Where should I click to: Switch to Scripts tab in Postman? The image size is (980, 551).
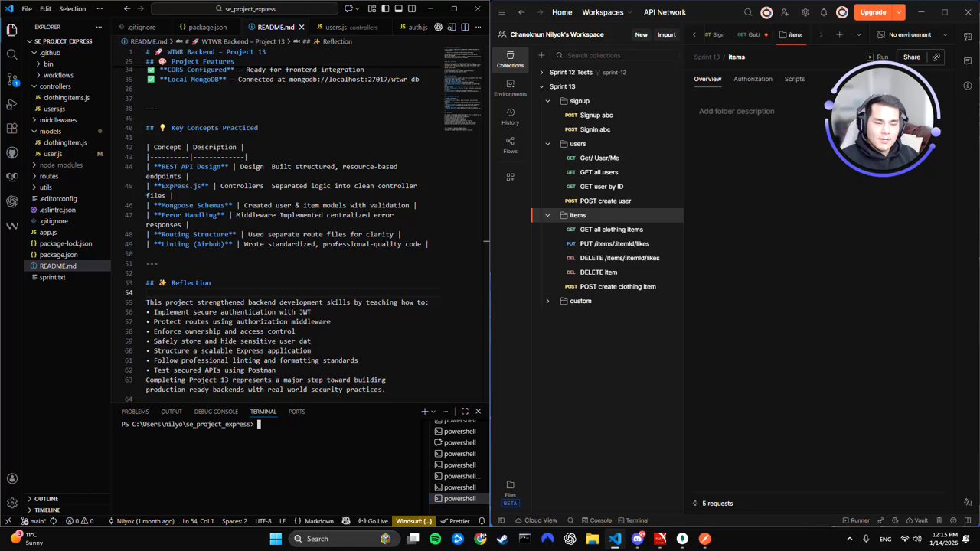(794, 79)
